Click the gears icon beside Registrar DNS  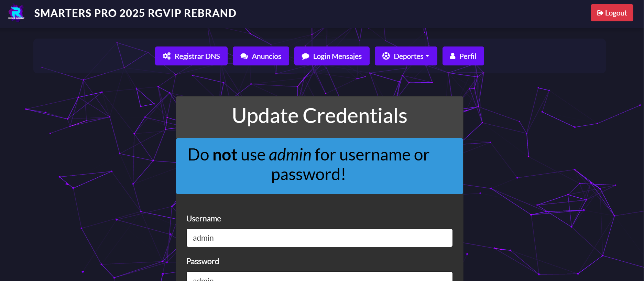tap(167, 56)
